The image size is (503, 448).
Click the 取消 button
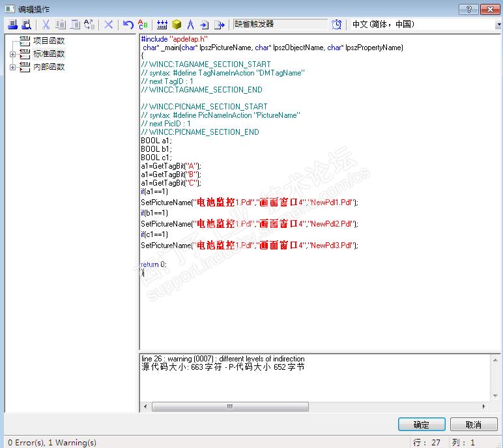coord(474,425)
